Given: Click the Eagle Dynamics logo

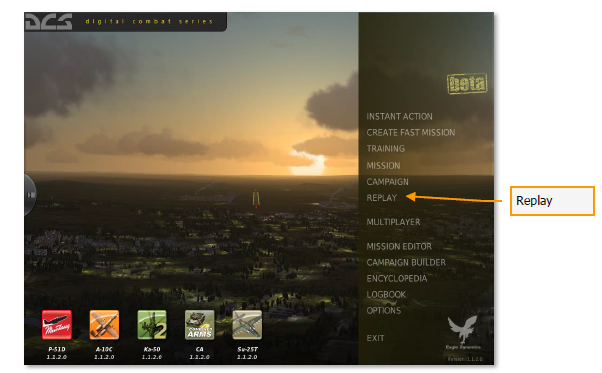Looking at the screenshot, I should [x=463, y=332].
